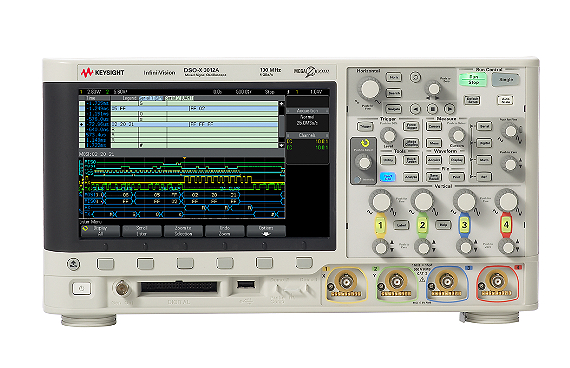Click the navigate play-backward button

pos(415,108)
